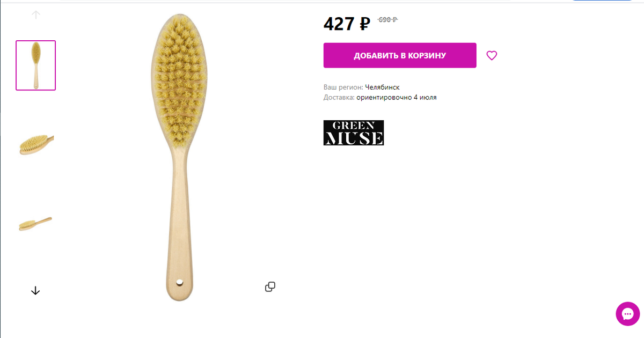Click the delivery date "ориентировочно 4 июля"

[396, 97]
